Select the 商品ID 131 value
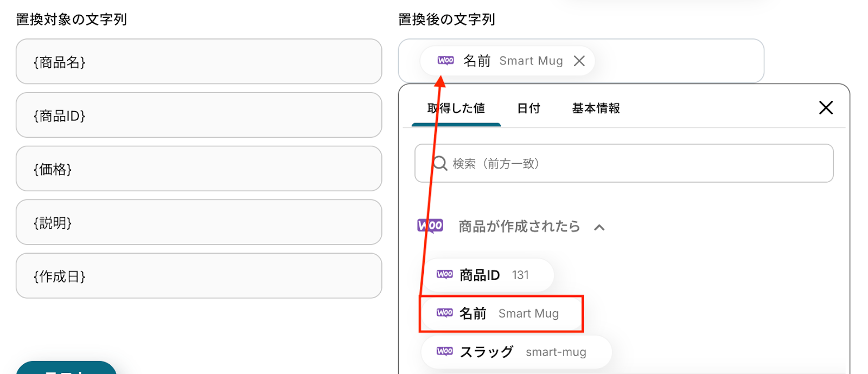Viewport: 868px width, 374px height. point(488,275)
